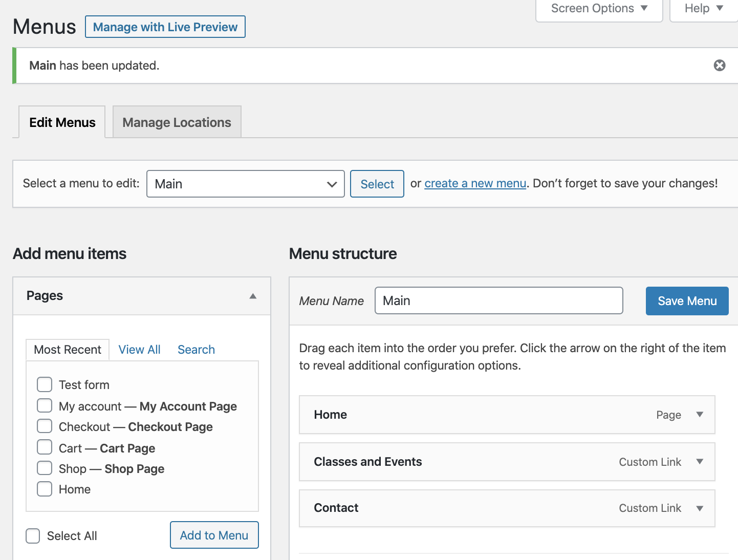The width and height of the screenshot is (738, 560).
Task: Open the Help dropdown
Action: (704, 9)
